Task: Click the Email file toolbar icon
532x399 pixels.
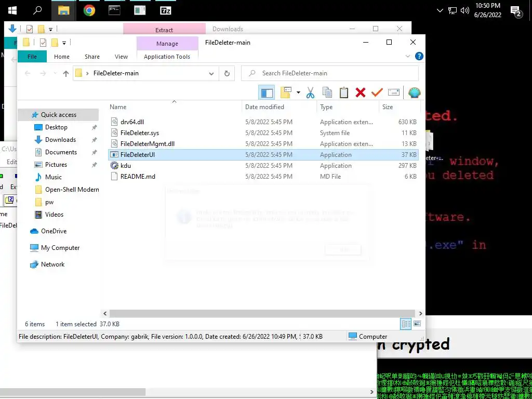Action: (394, 92)
